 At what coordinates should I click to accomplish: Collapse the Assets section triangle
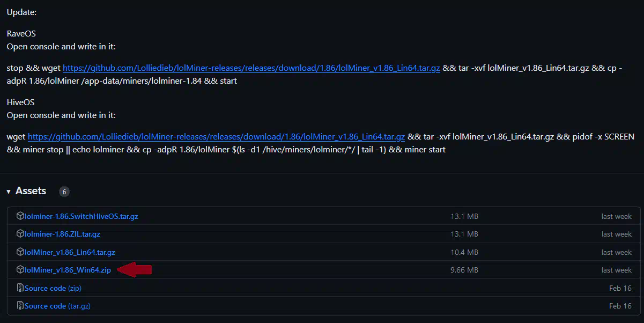coord(9,192)
